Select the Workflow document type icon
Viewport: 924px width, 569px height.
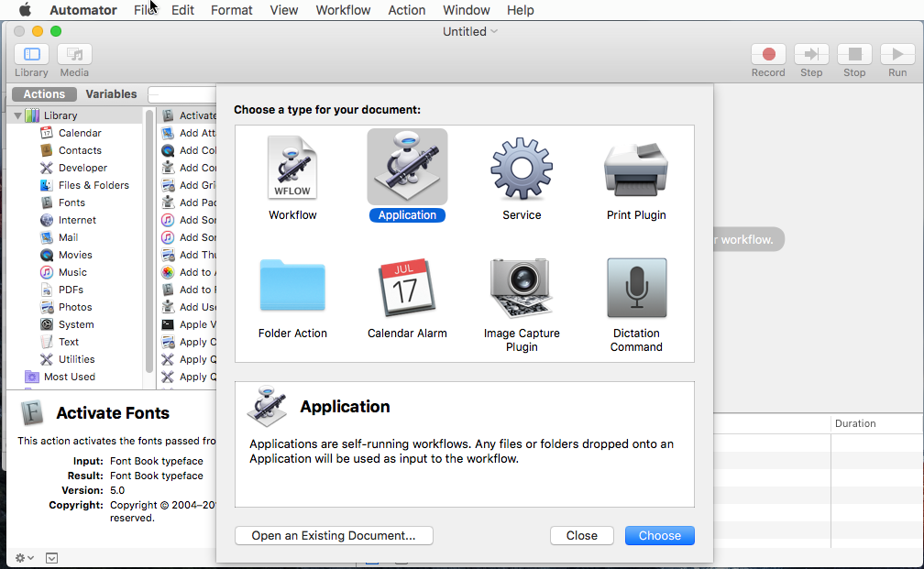click(292, 168)
